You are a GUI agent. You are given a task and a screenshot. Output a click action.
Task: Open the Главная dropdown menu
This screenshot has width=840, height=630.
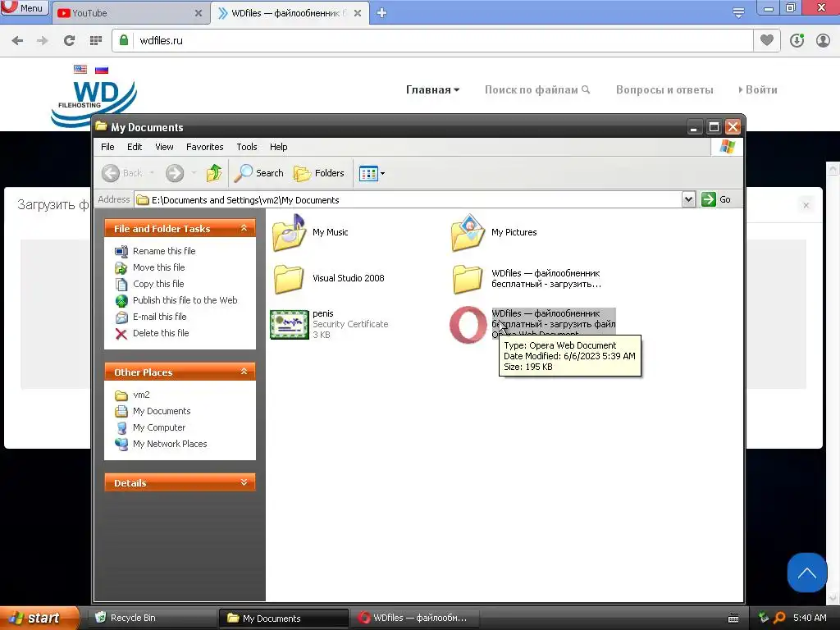click(432, 90)
